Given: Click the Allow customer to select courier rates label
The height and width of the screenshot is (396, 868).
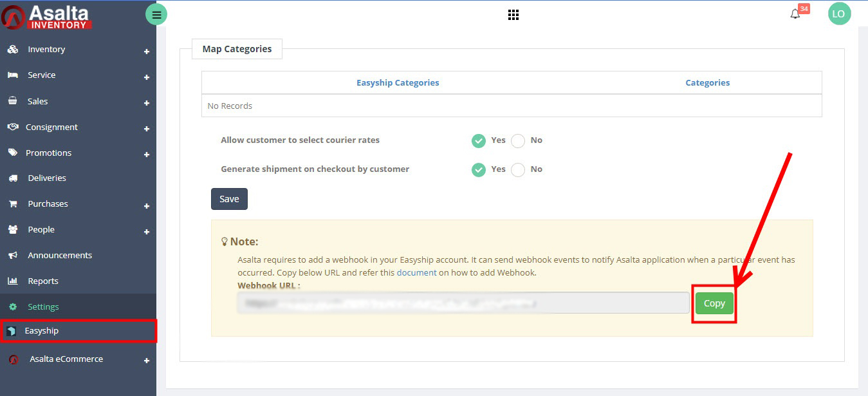Looking at the screenshot, I should pos(300,140).
